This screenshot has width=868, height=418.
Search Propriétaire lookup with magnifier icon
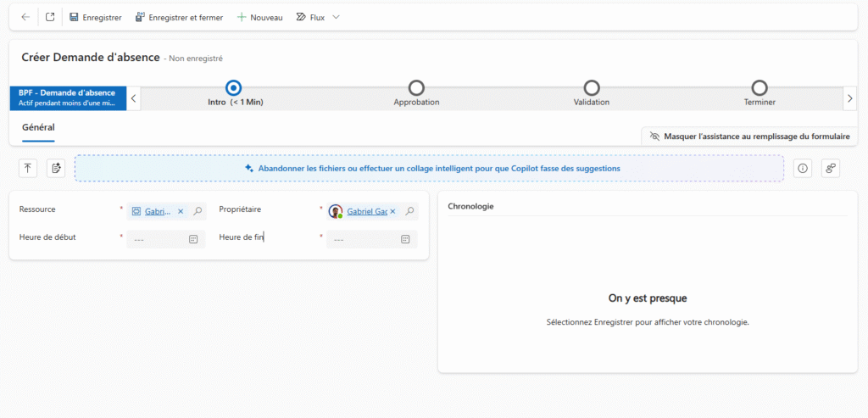point(409,211)
